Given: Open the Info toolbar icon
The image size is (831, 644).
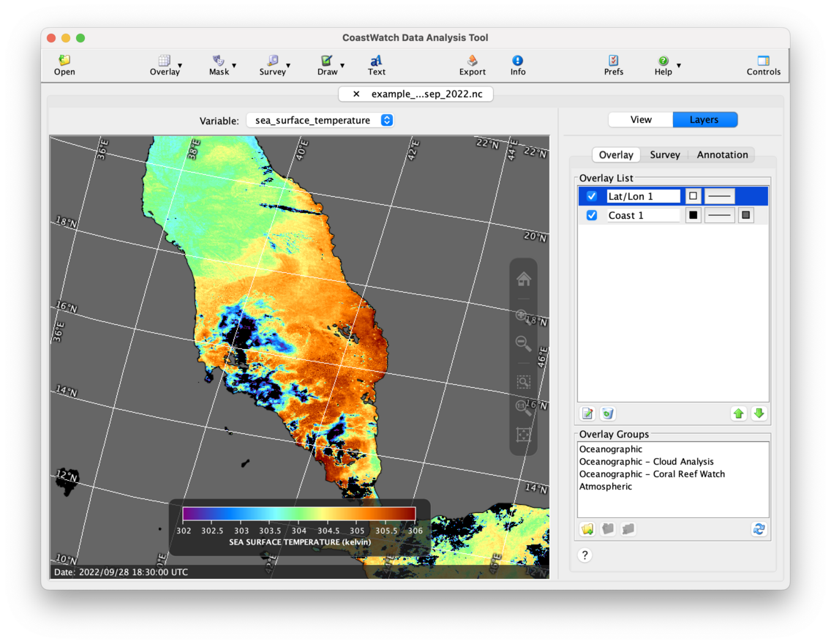Looking at the screenshot, I should pyautogui.click(x=517, y=61).
